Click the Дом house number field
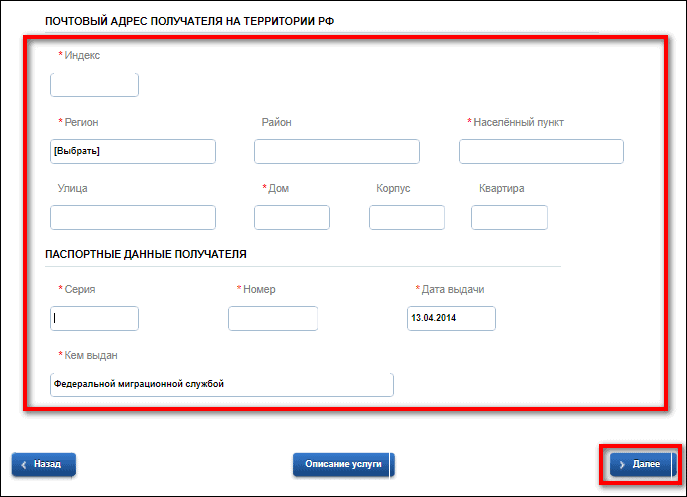The width and height of the screenshot is (687, 497). pos(292,217)
